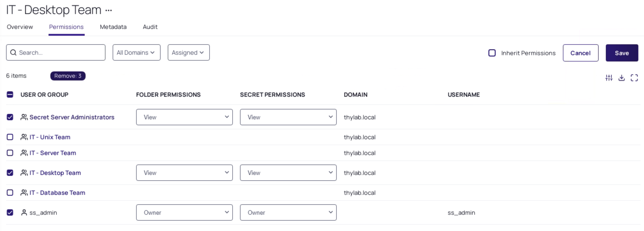Click the user icon next to ss_admin
The height and width of the screenshot is (231, 644).
pyautogui.click(x=24, y=212)
